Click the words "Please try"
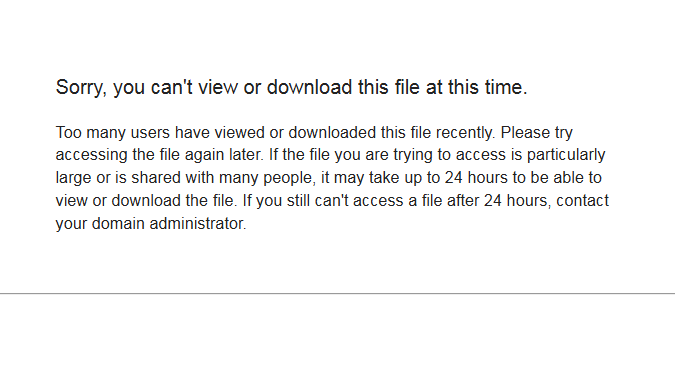675x381 pixels. click(537, 133)
